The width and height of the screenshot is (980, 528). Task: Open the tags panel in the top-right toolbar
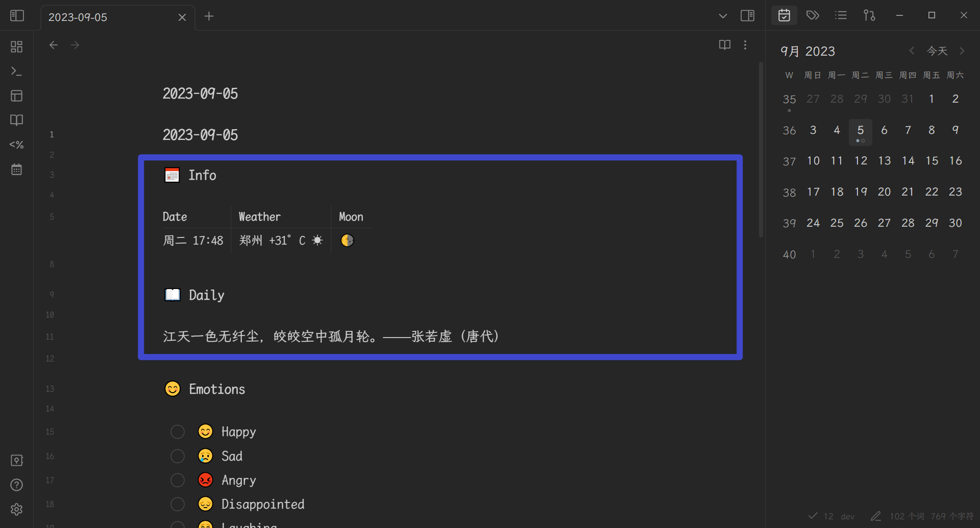pyautogui.click(x=812, y=15)
